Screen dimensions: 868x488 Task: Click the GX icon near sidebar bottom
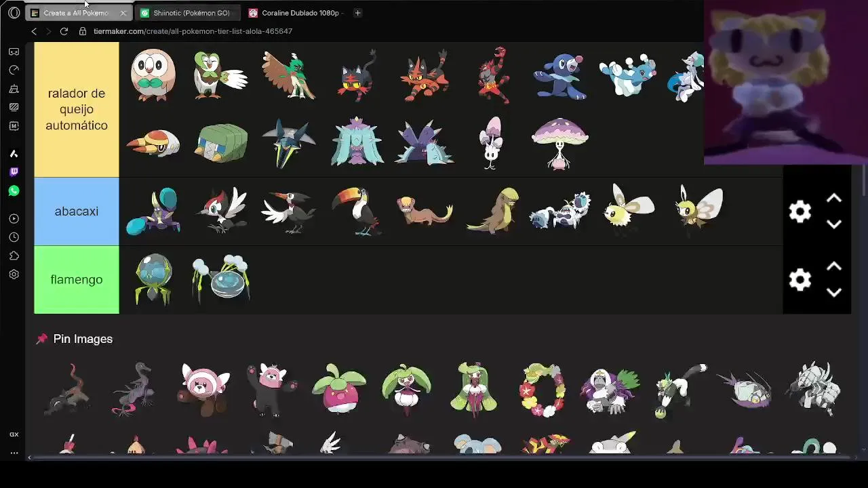coord(14,434)
